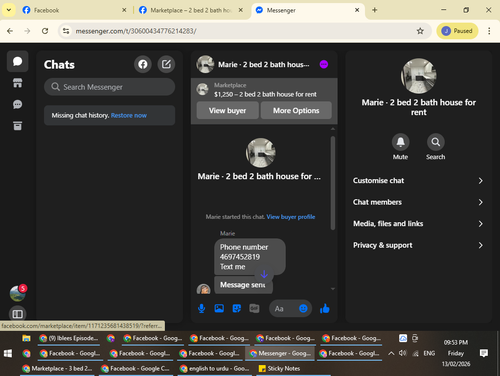The height and width of the screenshot is (376, 500).
Task: Expand Media, files and links section
Action: point(418,224)
